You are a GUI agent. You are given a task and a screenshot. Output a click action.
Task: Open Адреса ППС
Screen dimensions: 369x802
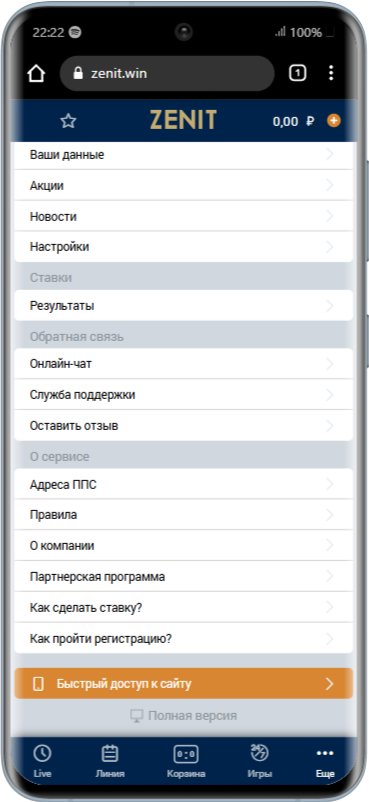click(x=184, y=484)
